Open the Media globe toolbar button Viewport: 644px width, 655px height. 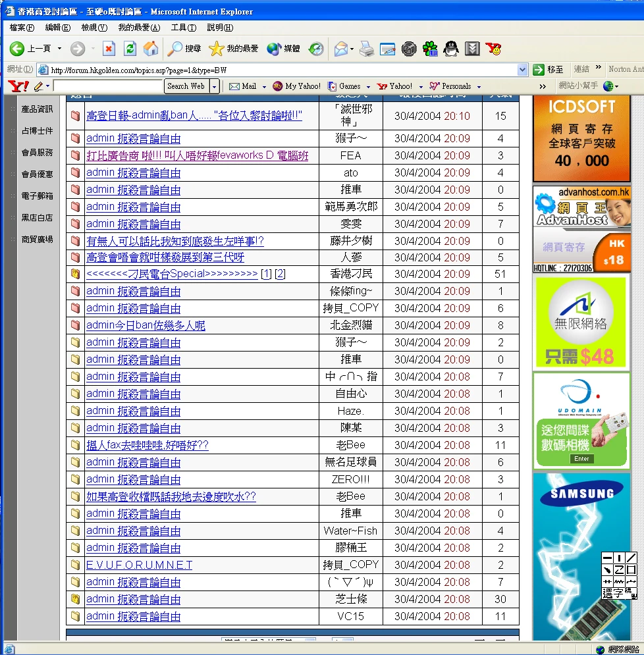(x=284, y=49)
